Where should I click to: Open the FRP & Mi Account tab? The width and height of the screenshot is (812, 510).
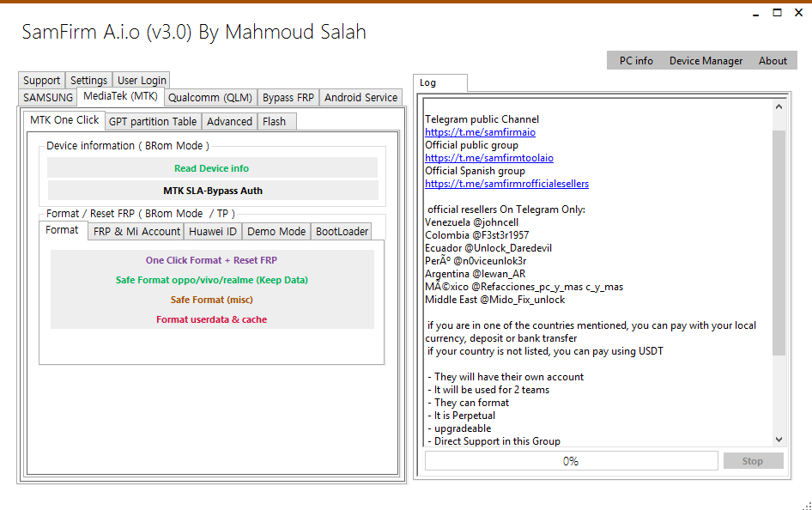coord(136,232)
